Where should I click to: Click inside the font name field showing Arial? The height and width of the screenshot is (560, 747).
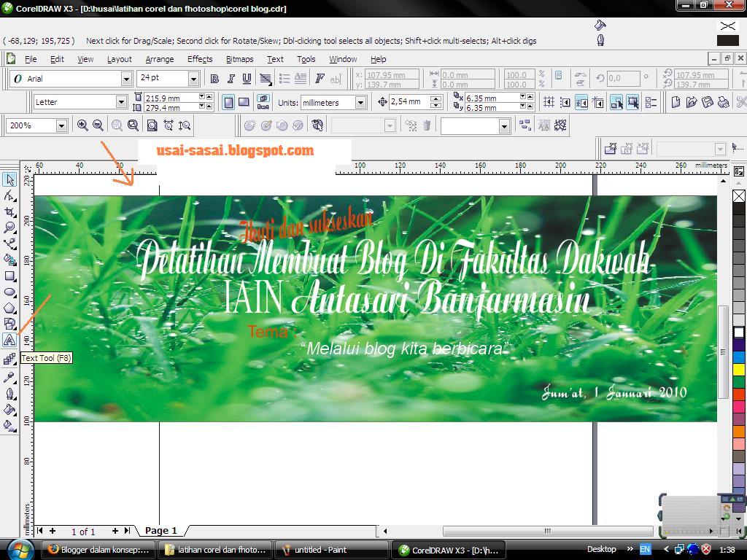(66, 78)
